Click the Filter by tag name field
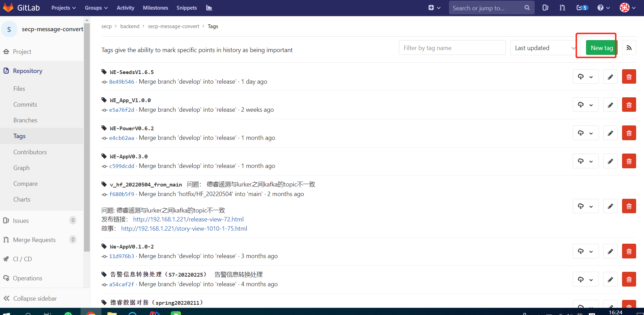This screenshot has height=315, width=644. (x=452, y=48)
